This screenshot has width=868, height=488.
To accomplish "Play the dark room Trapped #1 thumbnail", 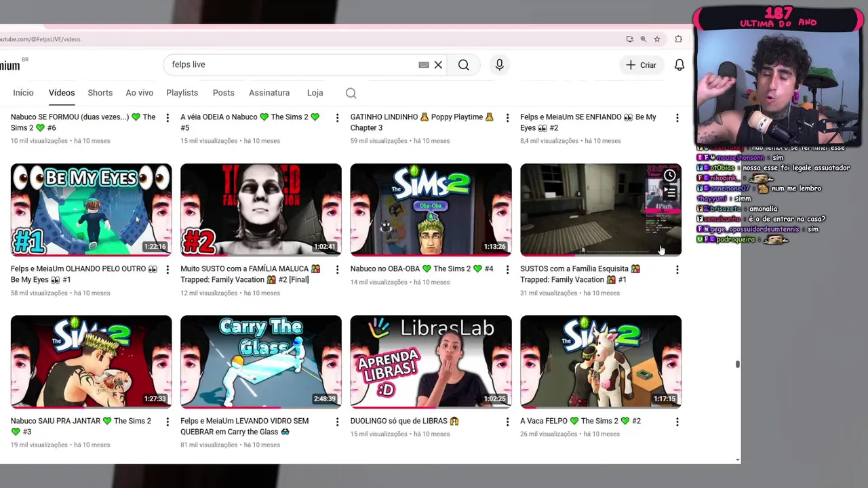I will pos(601,209).
